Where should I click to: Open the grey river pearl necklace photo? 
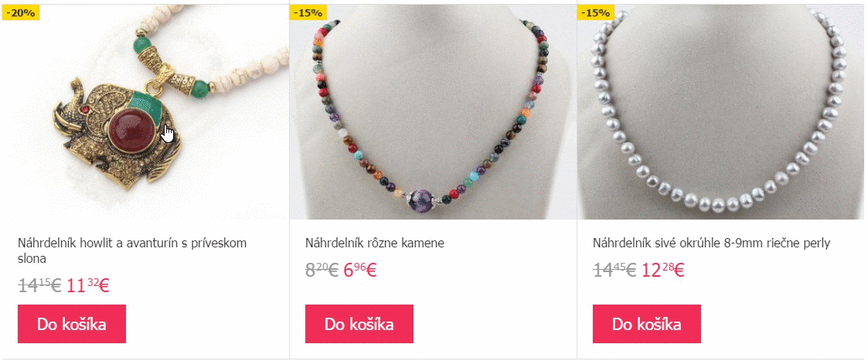pos(720,112)
